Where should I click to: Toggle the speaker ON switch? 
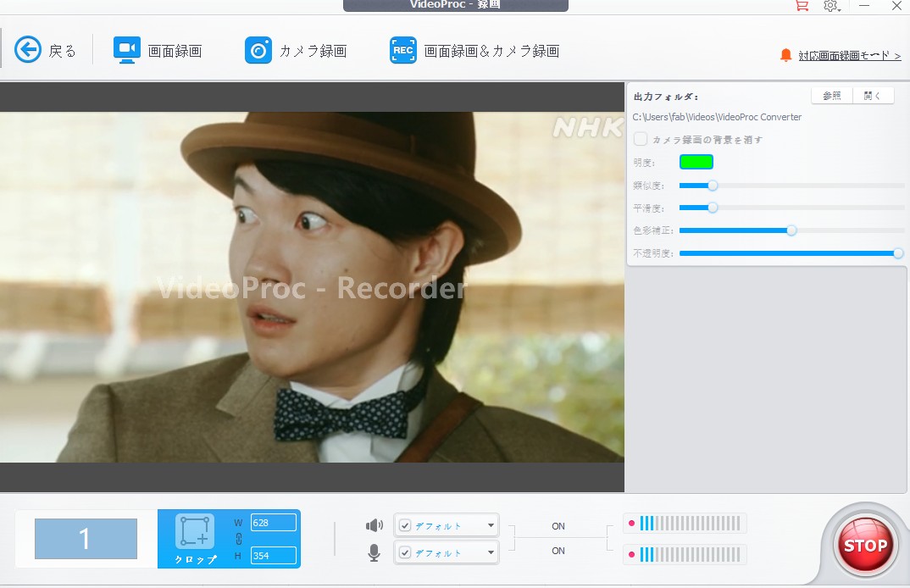pyautogui.click(x=558, y=526)
